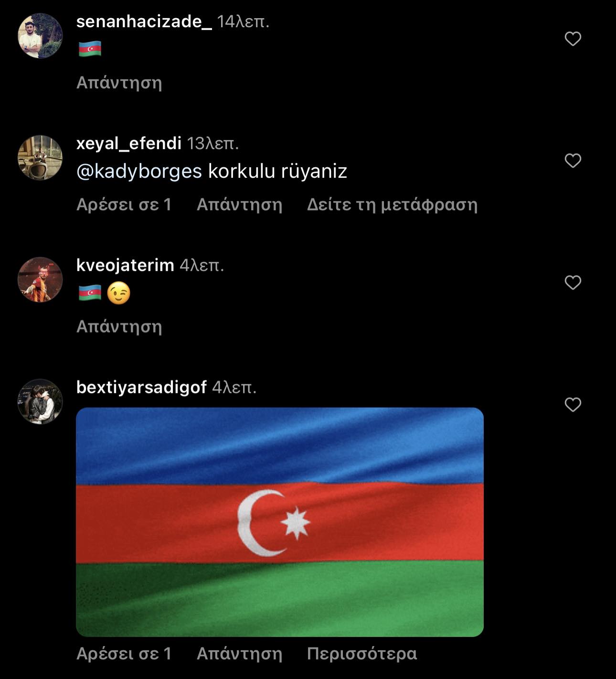
Task: Open senanhacizade_ profile picture
Action: (40, 36)
